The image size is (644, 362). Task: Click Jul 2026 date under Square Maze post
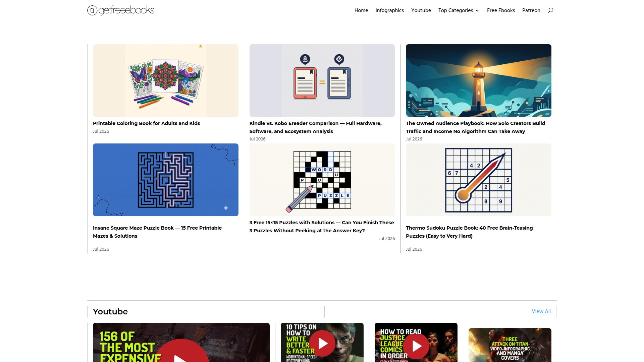click(x=101, y=249)
